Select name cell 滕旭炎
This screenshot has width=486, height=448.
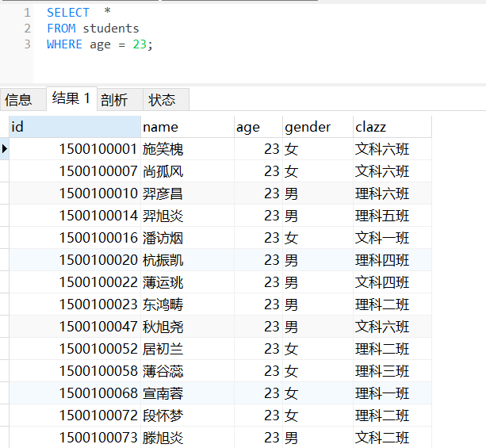point(188,438)
